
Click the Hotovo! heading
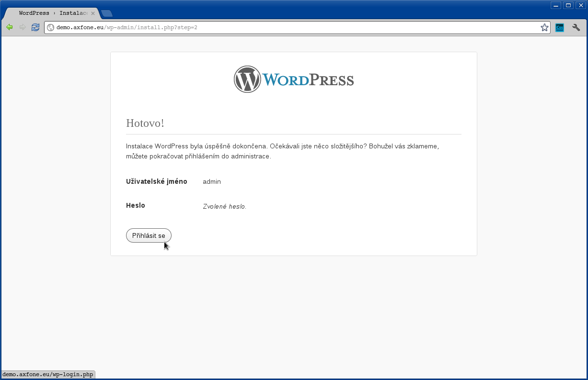point(145,123)
